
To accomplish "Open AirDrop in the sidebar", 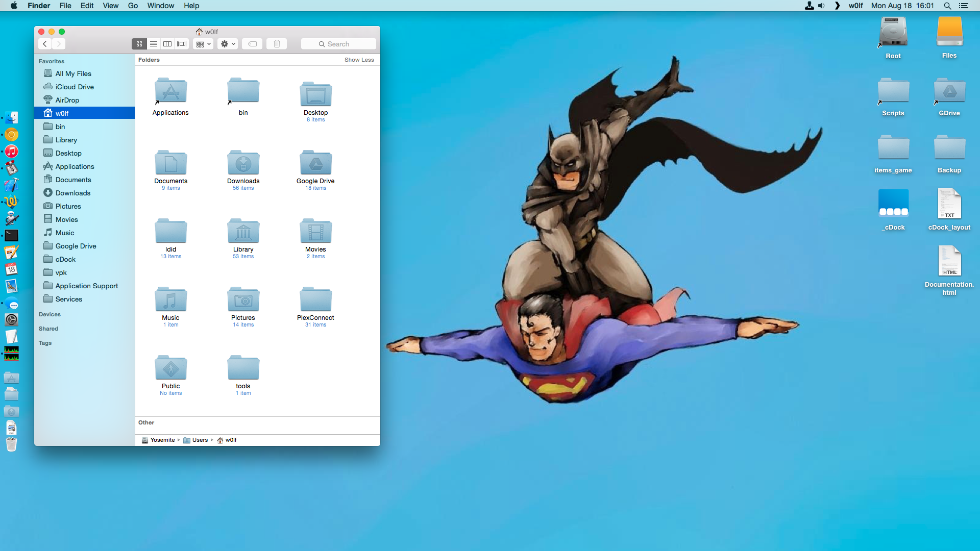I will point(67,100).
